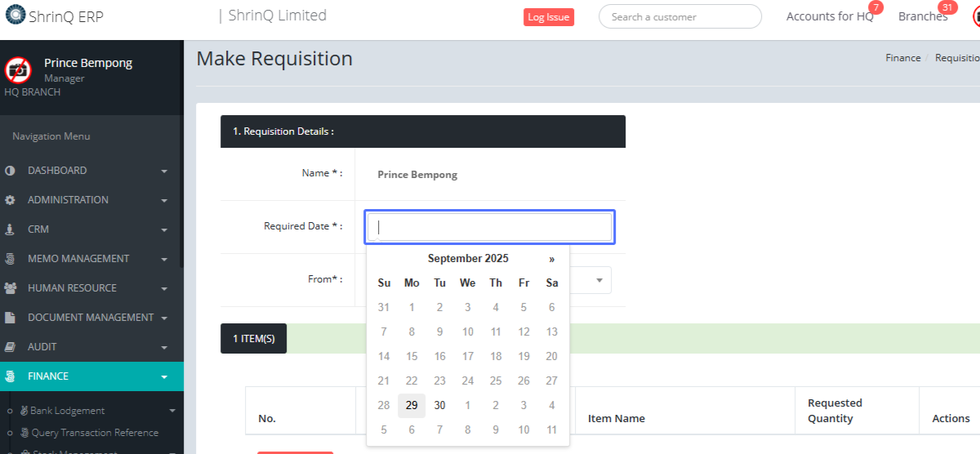The width and height of the screenshot is (980, 454).
Task: Click the Human Resource people icon
Action: pyautogui.click(x=10, y=288)
